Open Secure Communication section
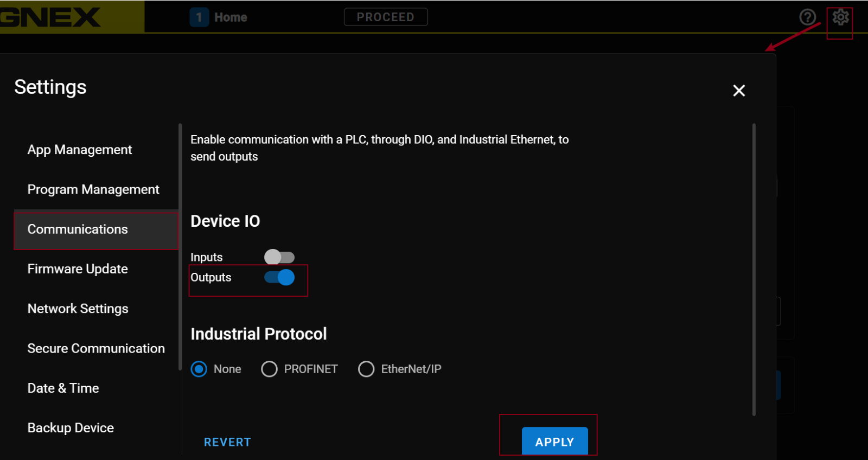The image size is (868, 460). coord(96,348)
